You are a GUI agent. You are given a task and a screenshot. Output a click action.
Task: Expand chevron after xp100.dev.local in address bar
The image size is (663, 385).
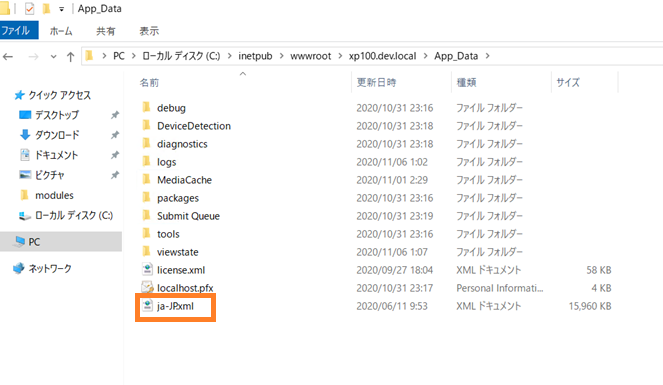coord(425,56)
